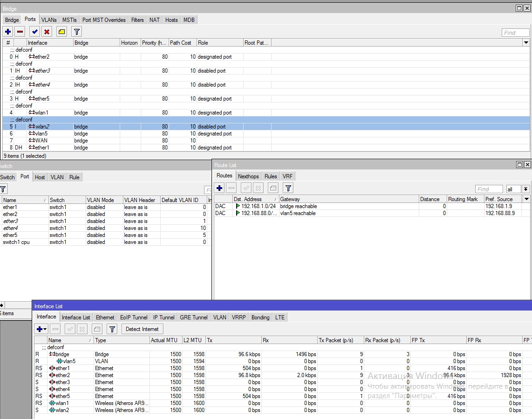The width and height of the screenshot is (532, 419).
Task: Click the wlan1 interface icon in Interface List
Action: pos(52,403)
